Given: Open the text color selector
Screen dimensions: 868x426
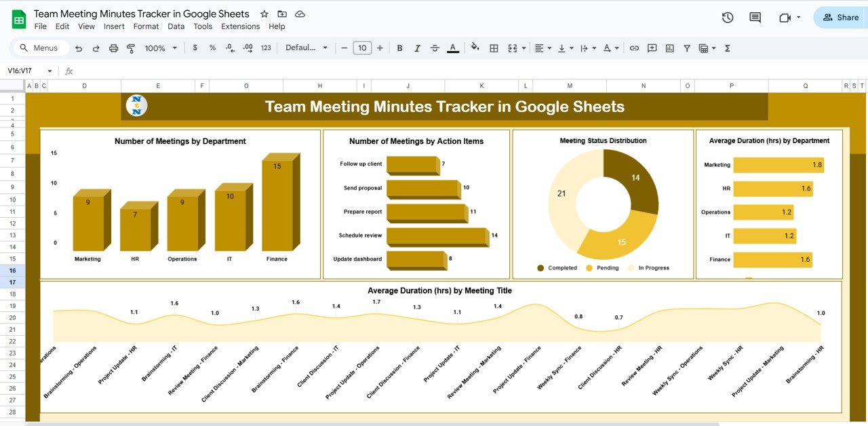Looking at the screenshot, I should pyautogui.click(x=452, y=47).
